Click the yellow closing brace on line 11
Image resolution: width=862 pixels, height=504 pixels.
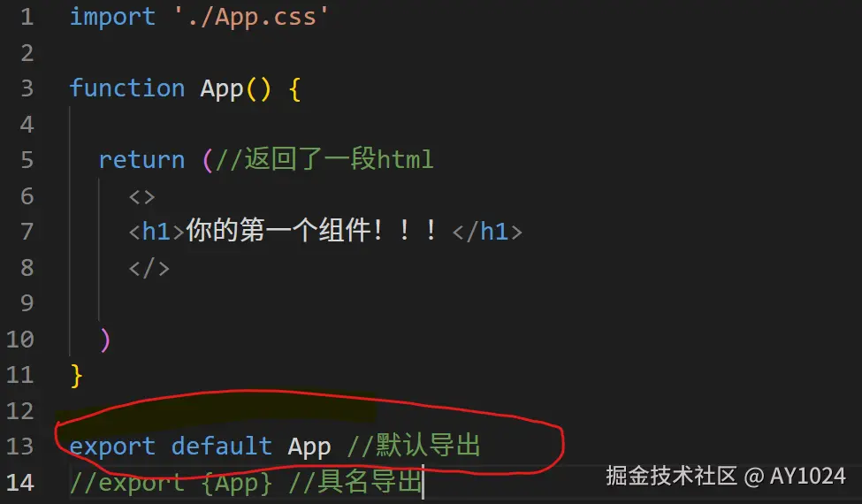[x=76, y=376]
